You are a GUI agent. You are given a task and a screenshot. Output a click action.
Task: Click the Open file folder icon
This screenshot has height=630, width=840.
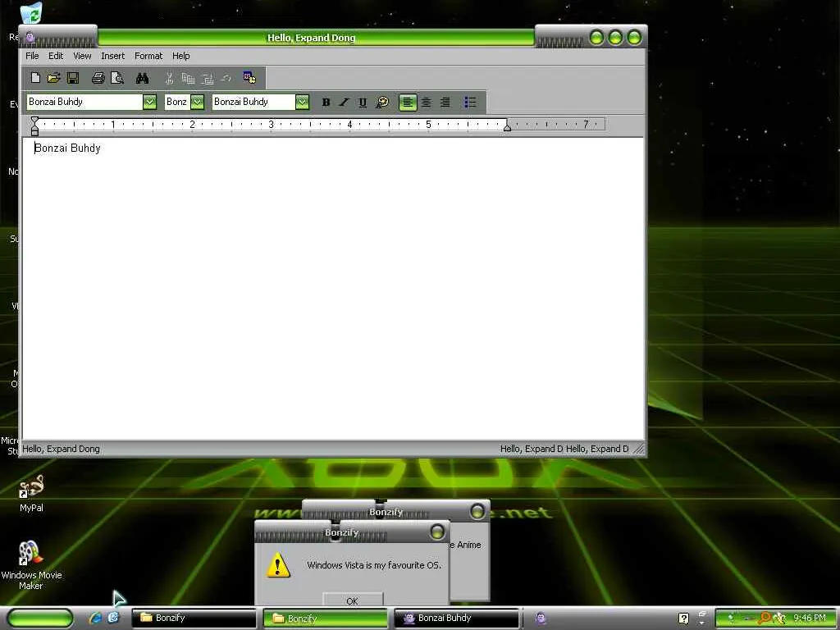point(53,78)
